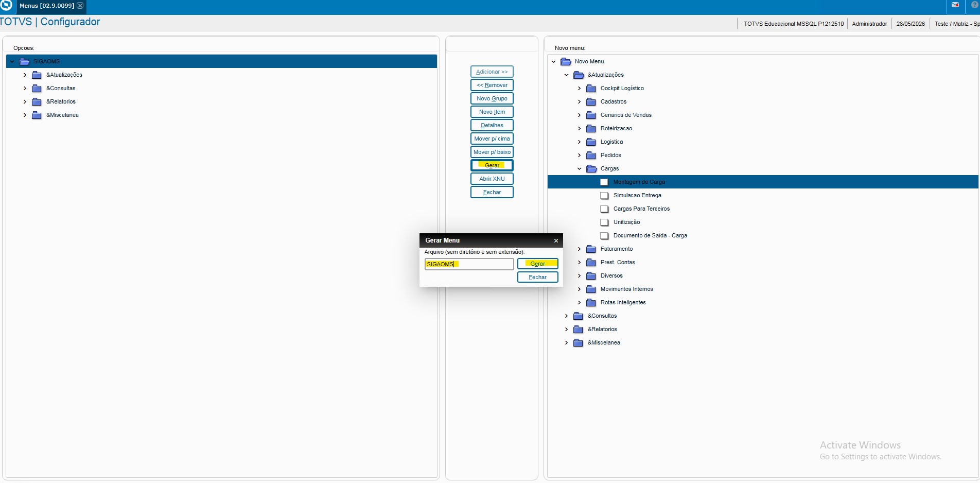The image size is (980, 483).
Task: Open Detalhes for the selected item
Action: (x=492, y=125)
